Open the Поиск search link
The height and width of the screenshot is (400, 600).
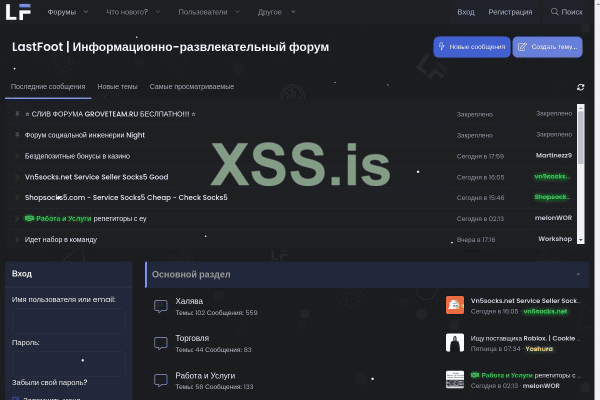pyautogui.click(x=567, y=12)
